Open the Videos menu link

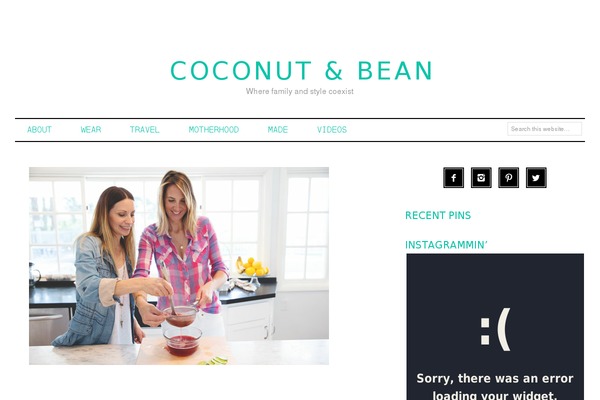pyautogui.click(x=332, y=130)
